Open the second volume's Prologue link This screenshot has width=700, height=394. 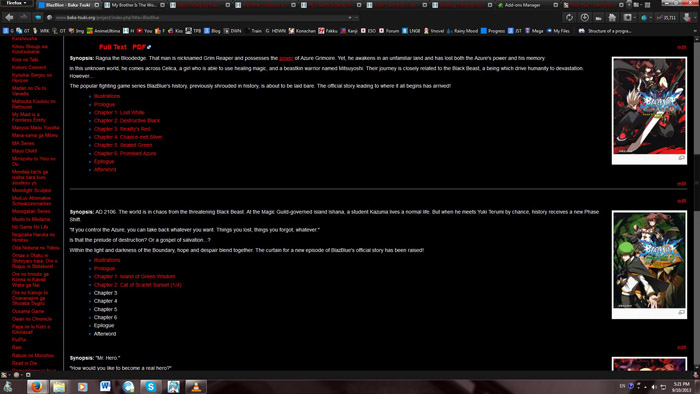[104, 268]
